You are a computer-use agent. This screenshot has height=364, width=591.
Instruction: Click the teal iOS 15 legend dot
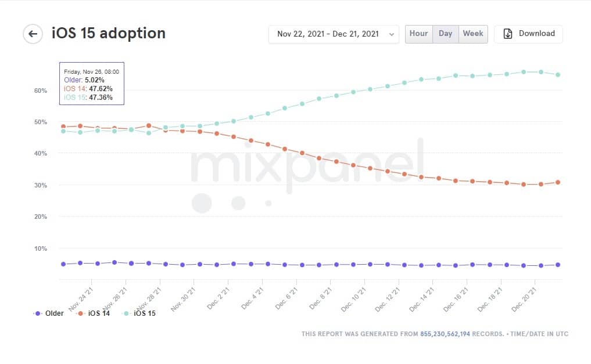126,313
